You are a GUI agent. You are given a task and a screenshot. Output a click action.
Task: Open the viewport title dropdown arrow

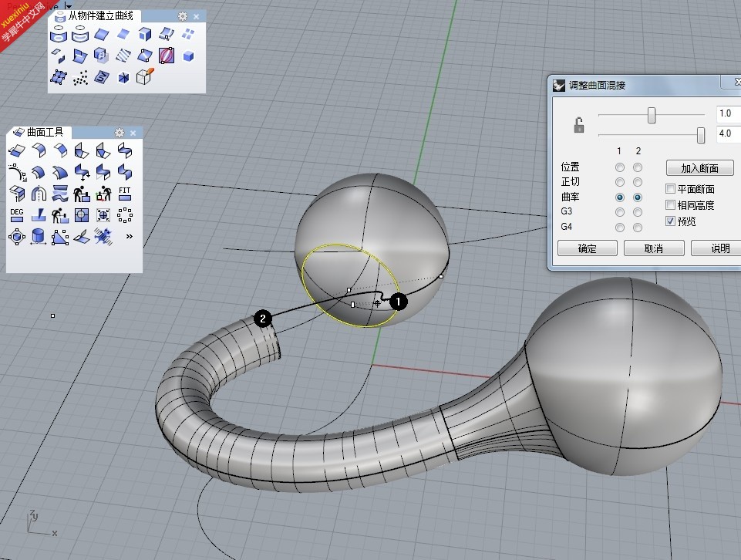tap(68, 6)
